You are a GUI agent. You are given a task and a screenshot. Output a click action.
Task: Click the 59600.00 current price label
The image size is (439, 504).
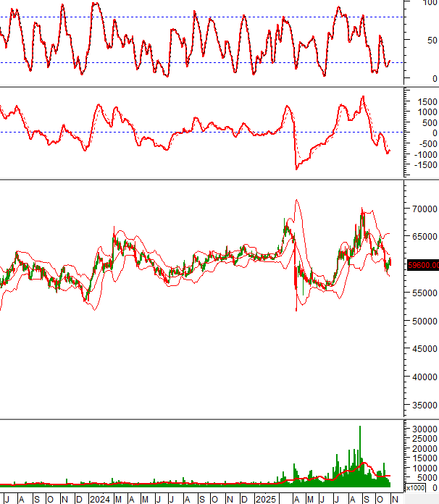tap(423, 265)
